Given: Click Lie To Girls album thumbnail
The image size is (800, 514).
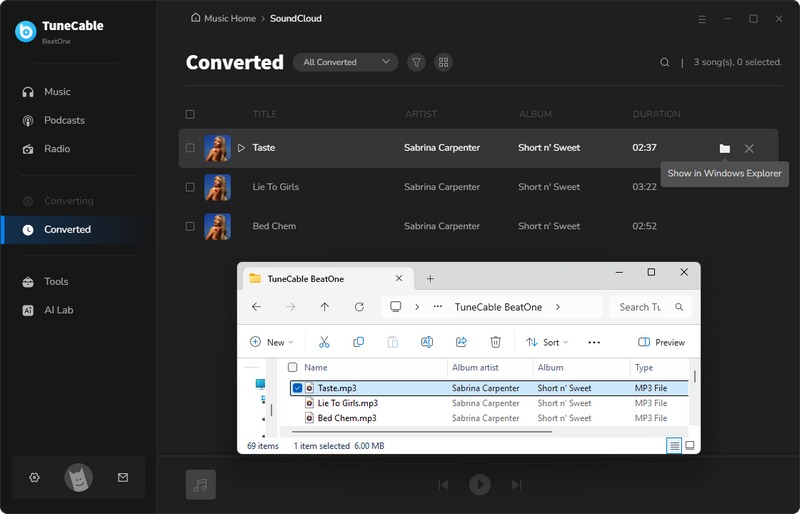Looking at the screenshot, I should [x=217, y=187].
